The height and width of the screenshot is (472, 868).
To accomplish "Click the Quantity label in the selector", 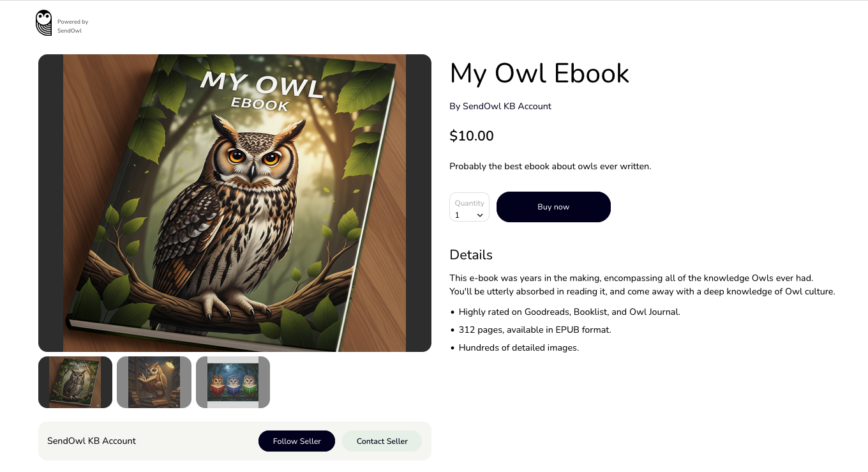I will [x=470, y=203].
